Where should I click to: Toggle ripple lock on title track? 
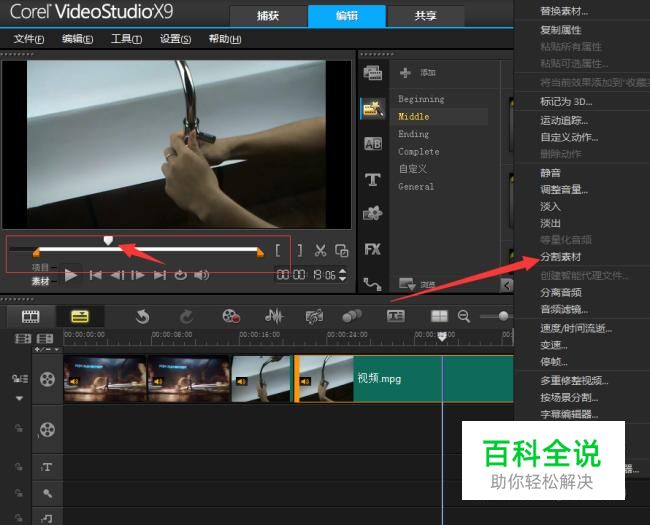(19, 467)
